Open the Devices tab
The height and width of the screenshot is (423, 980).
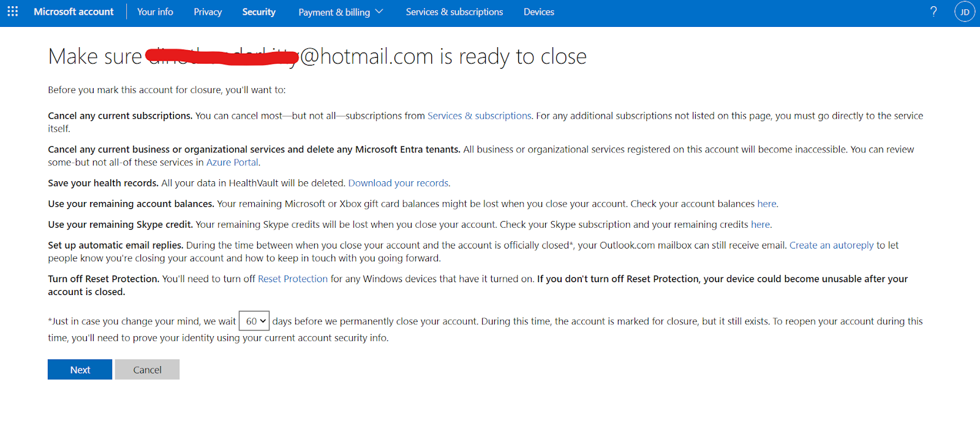tap(539, 12)
